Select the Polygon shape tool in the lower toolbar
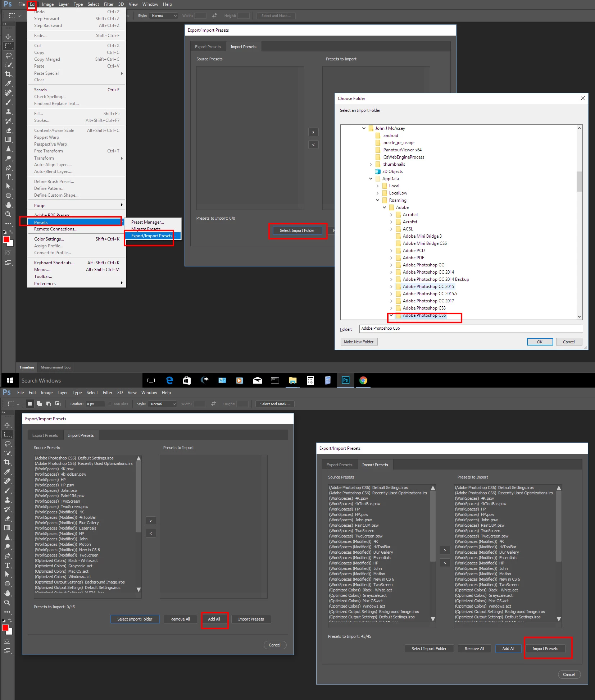 (7, 584)
